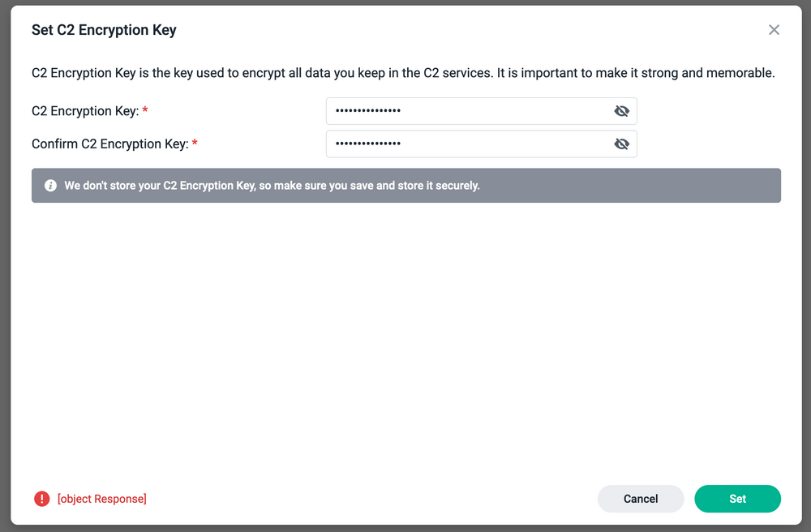This screenshot has height=532, width=811.
Task: Click the red asterisk beside C2 Encryption Key
Action: [x=145, y=110]
